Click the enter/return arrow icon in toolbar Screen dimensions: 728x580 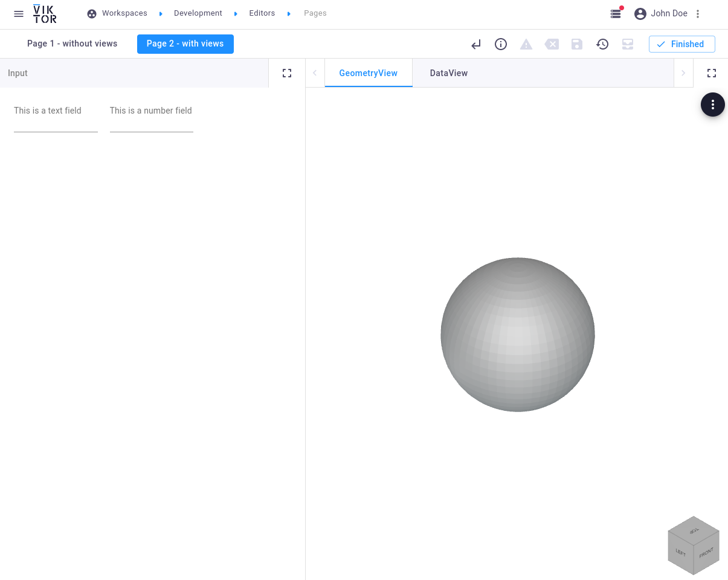click(x=476, y=44)
